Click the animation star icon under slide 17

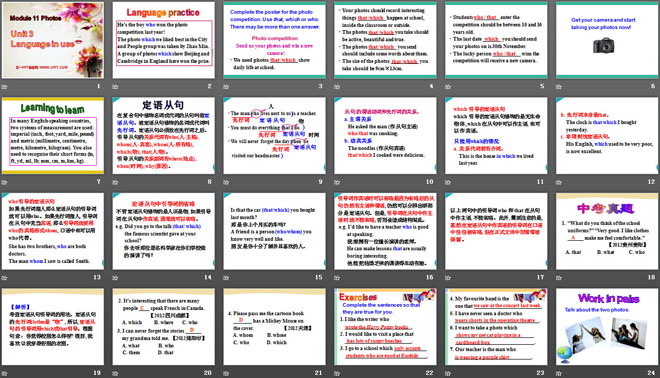pos(448,278)
